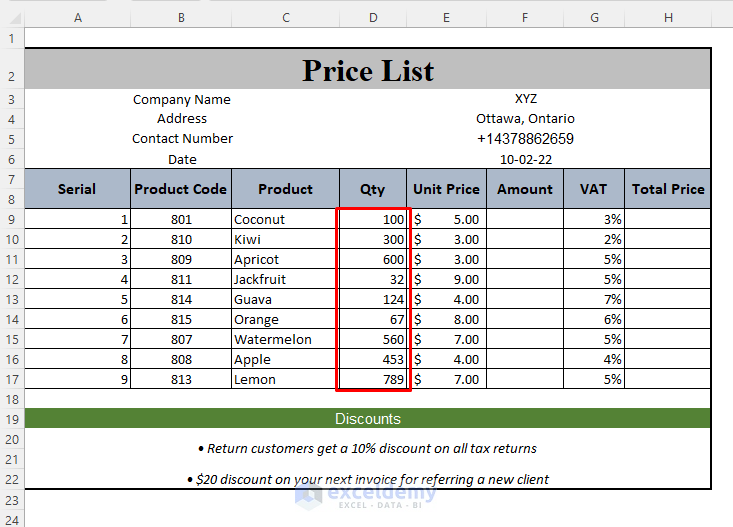The height and width of the screenshot is (527, 733).
Task: Click the Coconut product cell
Action: pos(285,219)
